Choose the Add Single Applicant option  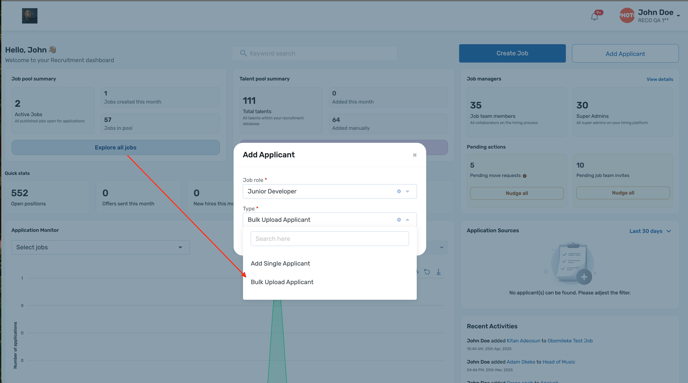pos(280,263)
